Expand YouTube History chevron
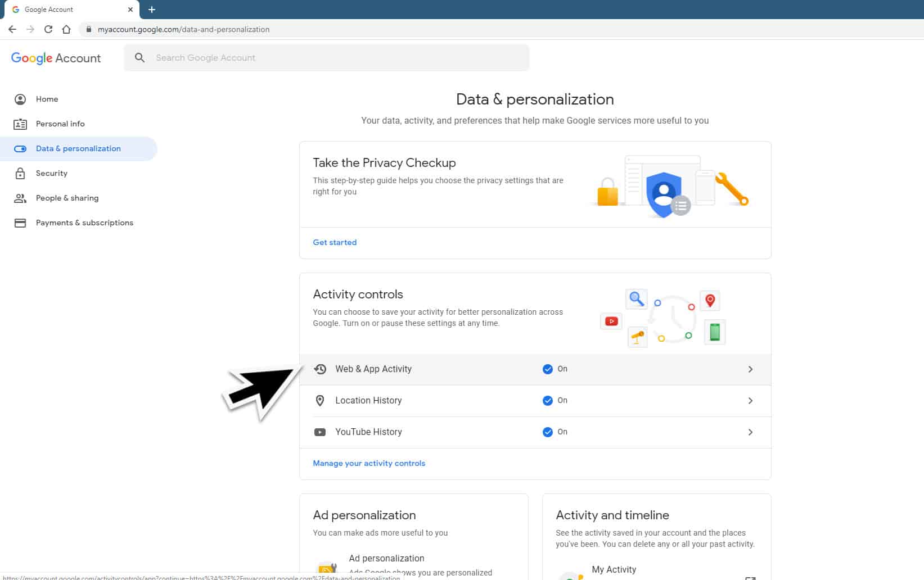 [x=750, y=432]
